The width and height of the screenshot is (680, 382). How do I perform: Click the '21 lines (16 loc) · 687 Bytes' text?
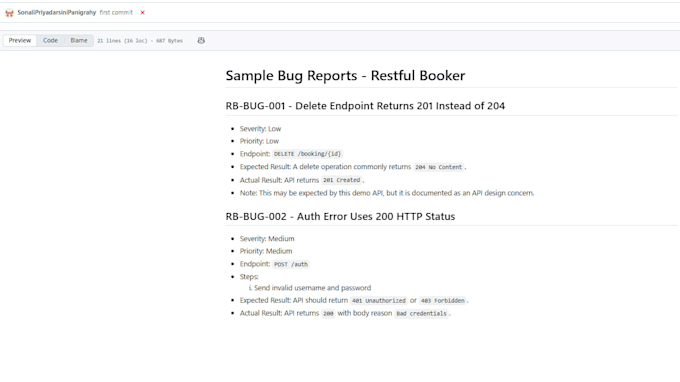(140, 41)
